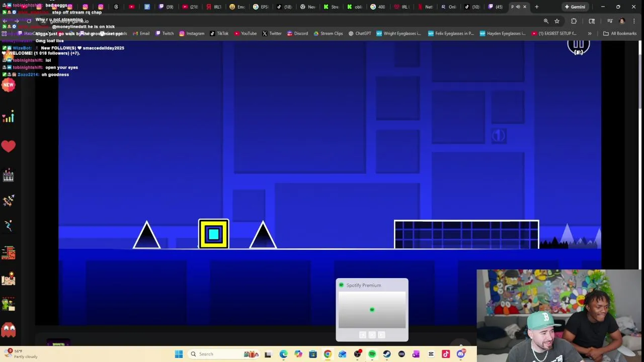Switch to the EPS tab
The image size is (644, 362).
260,7
